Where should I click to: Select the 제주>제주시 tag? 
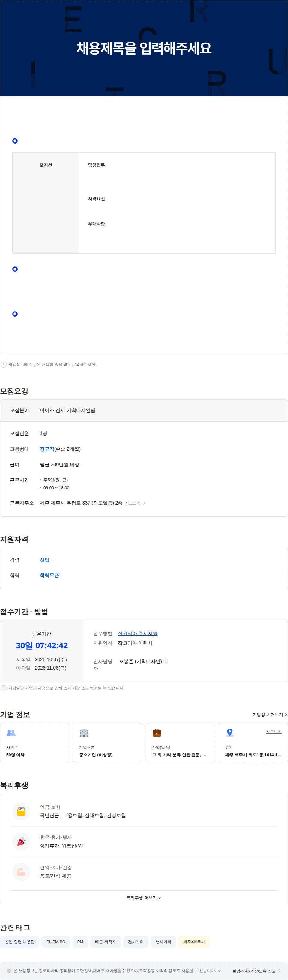194,941
